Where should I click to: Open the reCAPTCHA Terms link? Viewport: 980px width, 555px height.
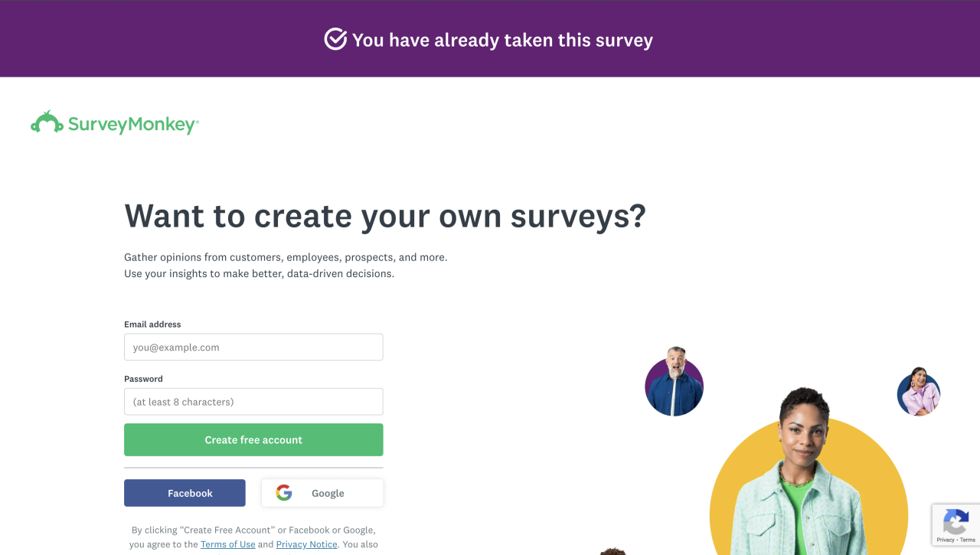click(968, 540)
